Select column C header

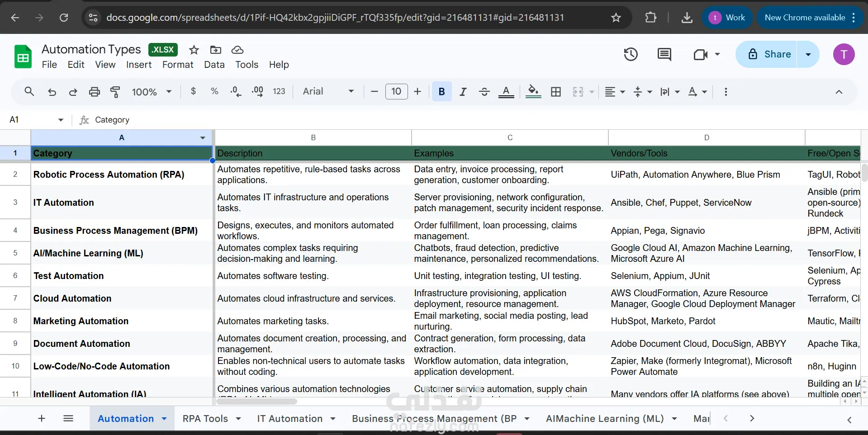(x=510, y=137)
